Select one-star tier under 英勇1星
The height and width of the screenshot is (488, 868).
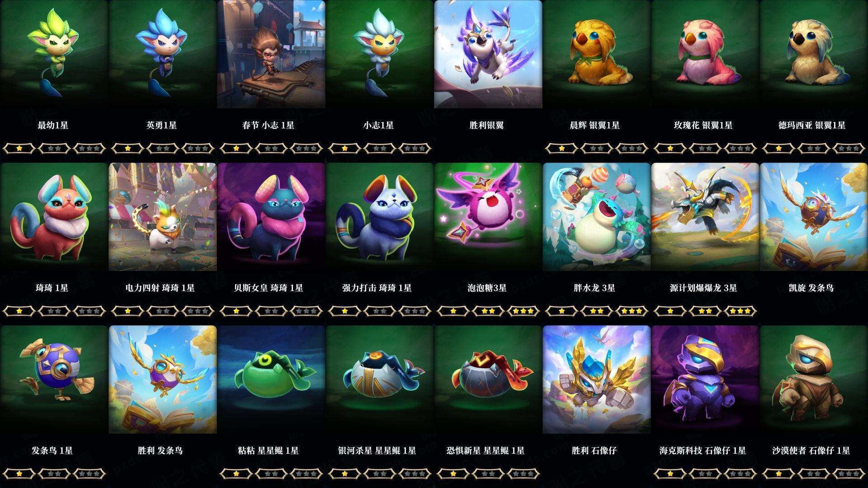tap(127, 148)
